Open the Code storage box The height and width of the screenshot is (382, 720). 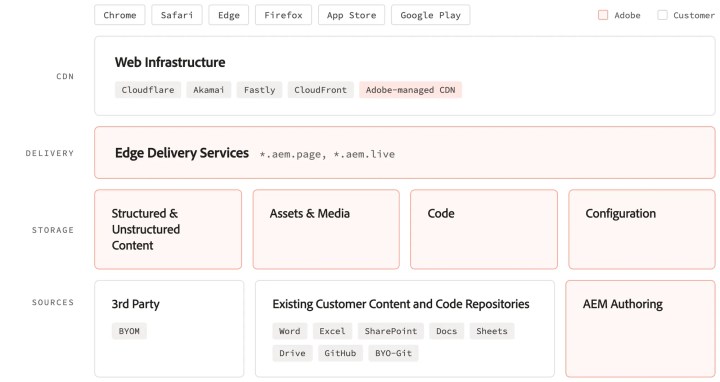(484, 229)
